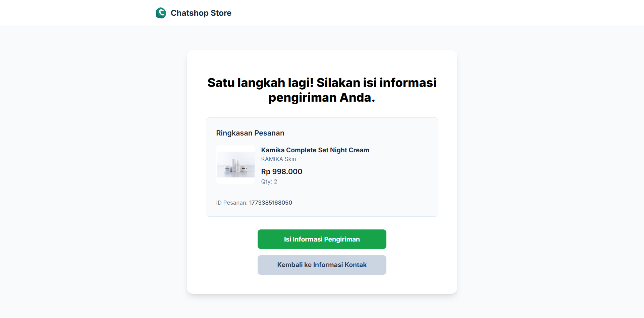Click the ID Pesanan label
The image size is (644, 318).
pos(231,203)
